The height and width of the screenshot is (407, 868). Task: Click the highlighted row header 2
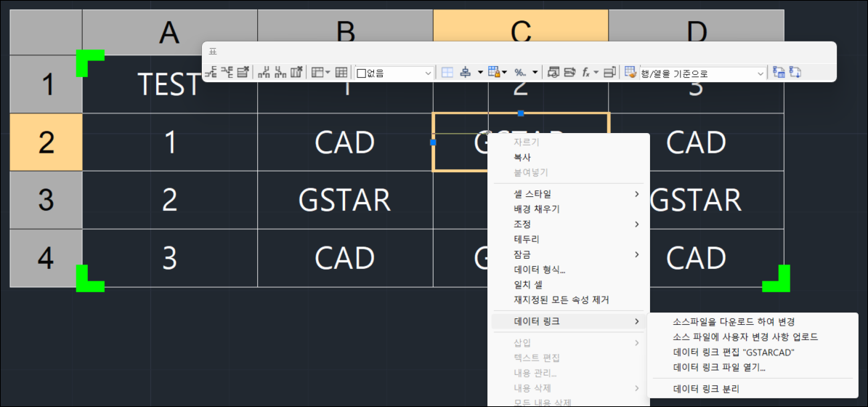[x=46, y=142]
